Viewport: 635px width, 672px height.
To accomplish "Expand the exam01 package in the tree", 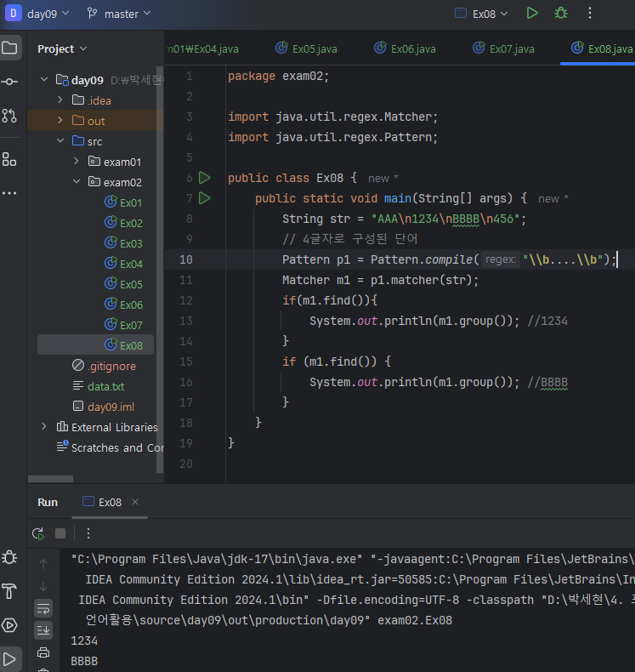I will [77, 162].
